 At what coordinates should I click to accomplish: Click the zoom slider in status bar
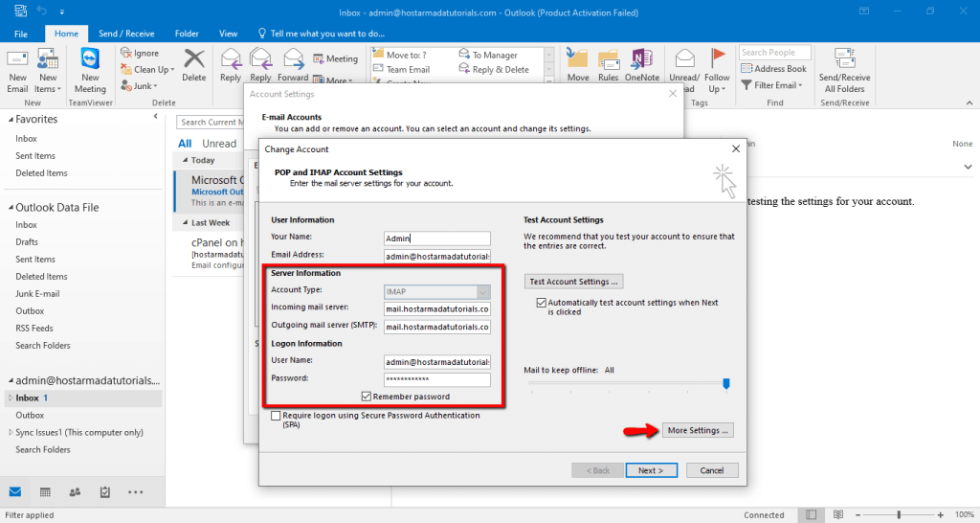coord(899,515)
